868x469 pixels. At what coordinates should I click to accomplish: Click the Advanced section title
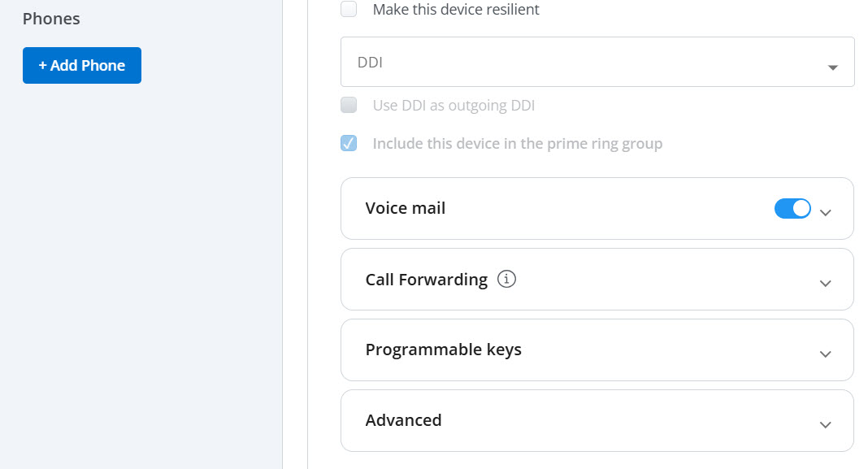tap(404, 420)
